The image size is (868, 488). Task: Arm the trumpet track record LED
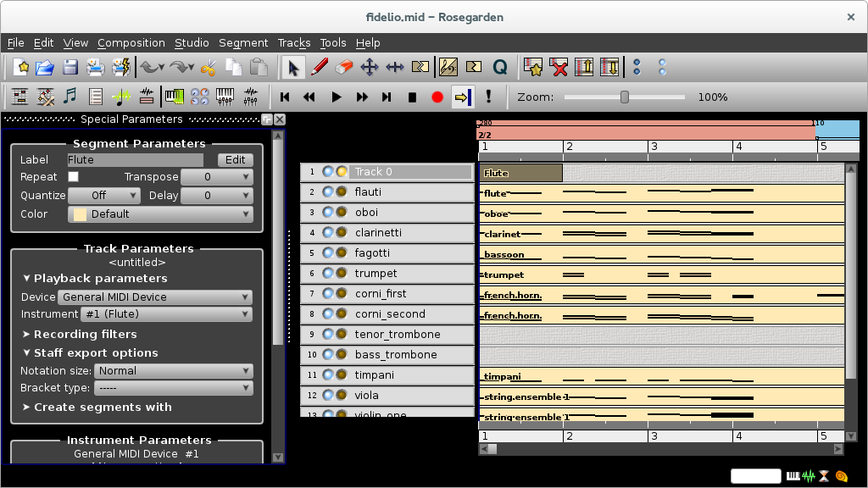[342, 274]
